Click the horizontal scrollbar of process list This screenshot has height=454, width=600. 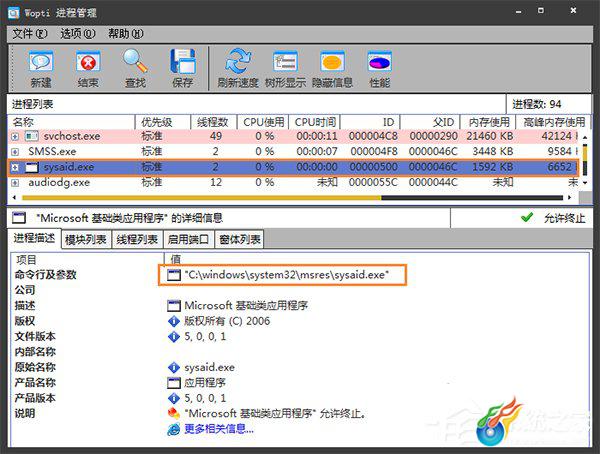coord(292,198)
